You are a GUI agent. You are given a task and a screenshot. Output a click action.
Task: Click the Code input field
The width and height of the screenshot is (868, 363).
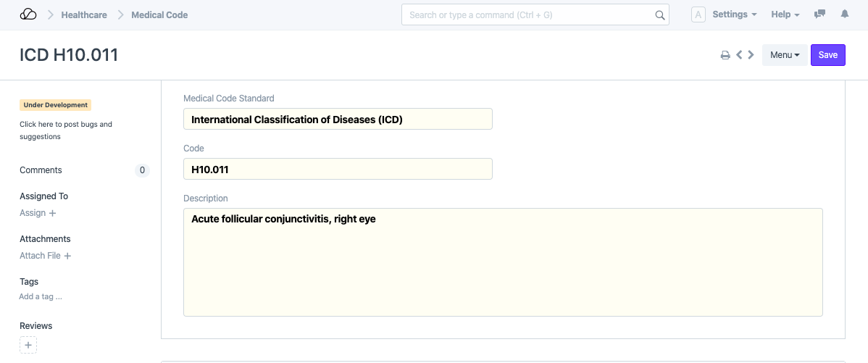(x=338, y=169)
